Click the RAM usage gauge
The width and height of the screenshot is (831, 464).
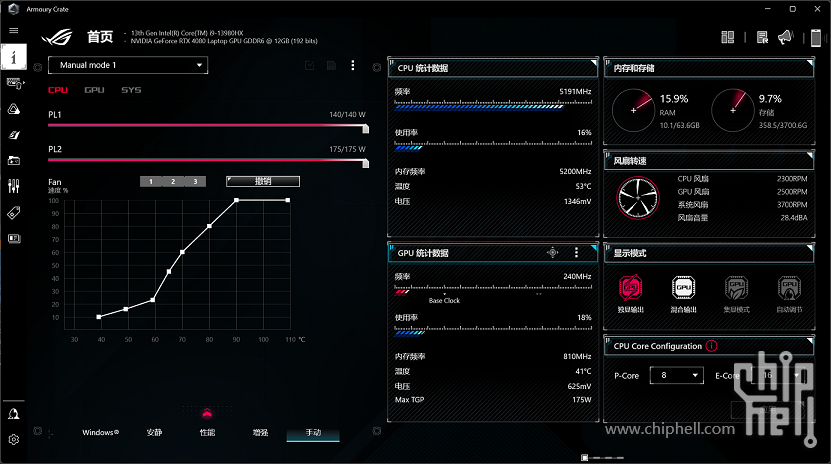[x=633, y=110]
